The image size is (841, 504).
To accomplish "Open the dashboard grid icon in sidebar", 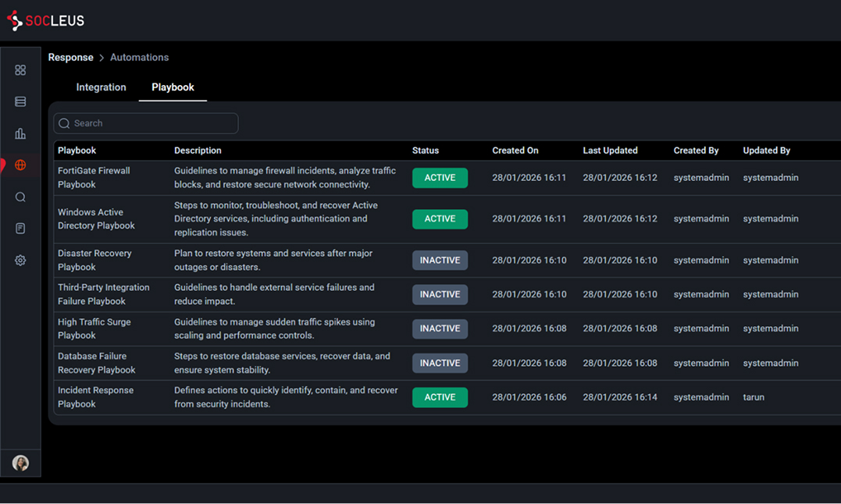I will pyautogui.click(x=20, y=70).
